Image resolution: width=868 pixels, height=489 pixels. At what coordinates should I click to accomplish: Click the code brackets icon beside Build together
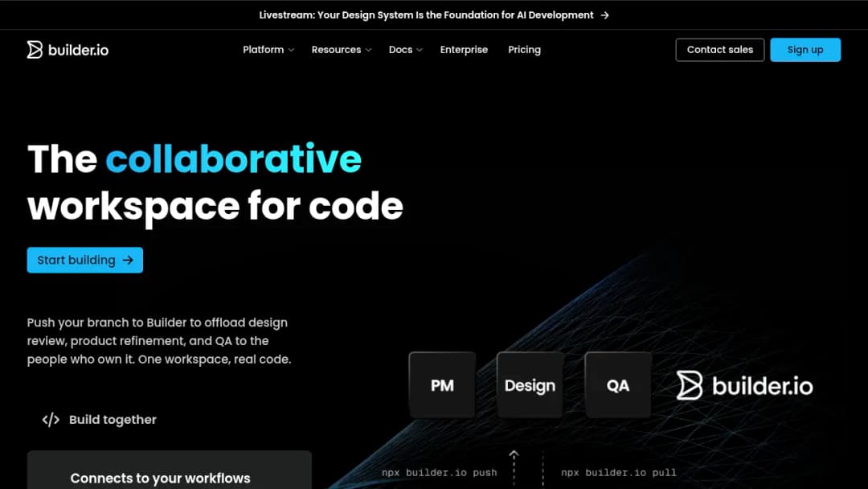point(51,420)
